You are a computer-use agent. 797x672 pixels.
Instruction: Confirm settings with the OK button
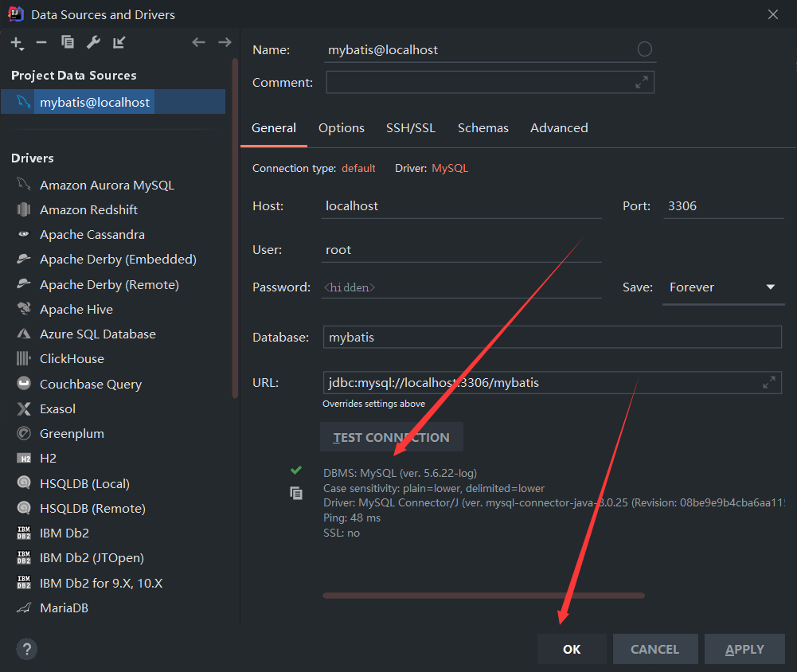pos(571,649)
